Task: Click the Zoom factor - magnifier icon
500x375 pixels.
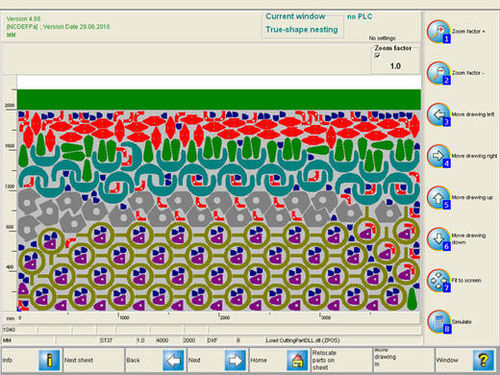Action: click(x=439, y=73)
